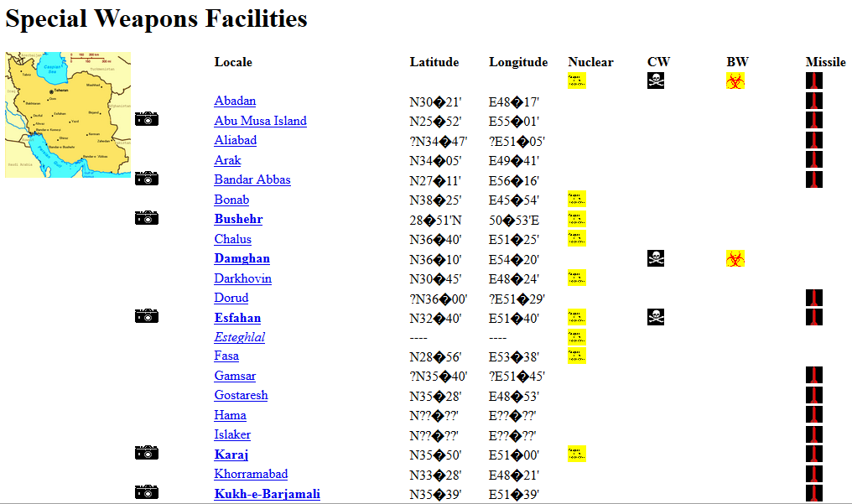The width and height of the screenshot is (852, 504).
Task: Follow the Damghan link
Action: 242,258
